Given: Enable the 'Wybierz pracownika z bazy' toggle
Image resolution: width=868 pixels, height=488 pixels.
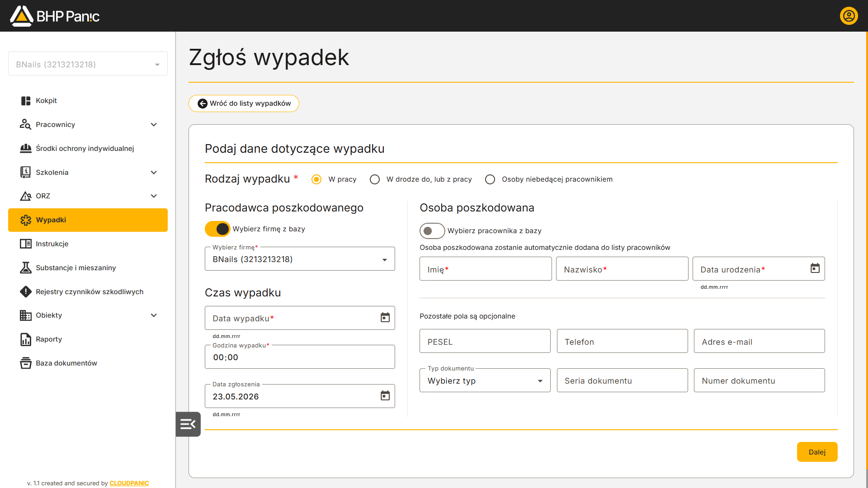Looking at the screenshot, I should [x=432, y=231].
